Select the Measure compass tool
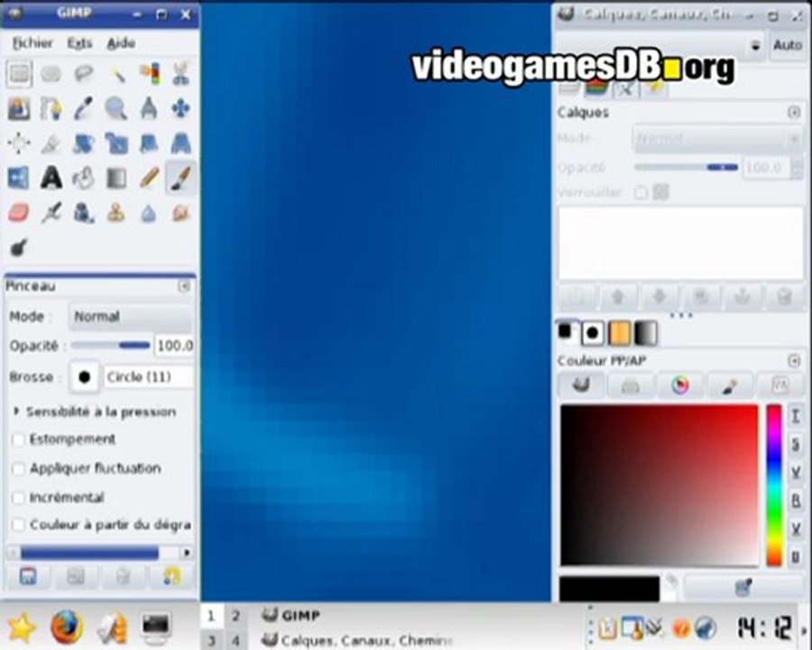The width and height of the screenshot is (812, 650). [149, 109]
